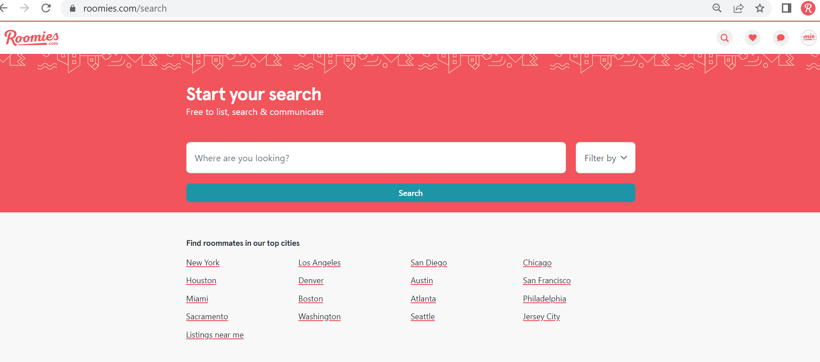Image resolution: width=820 pixels, height=362 pixels.
Task: Open messages via the chat bubble icon
Action: point(781,38)
